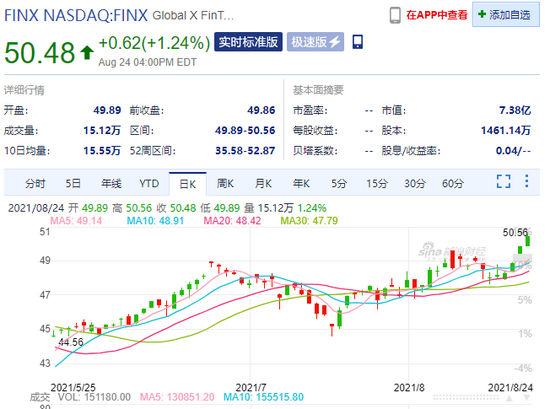Click the 2021/8/24 date axis label
Viewport: 550px width, 409px height.
click(510, 387)
